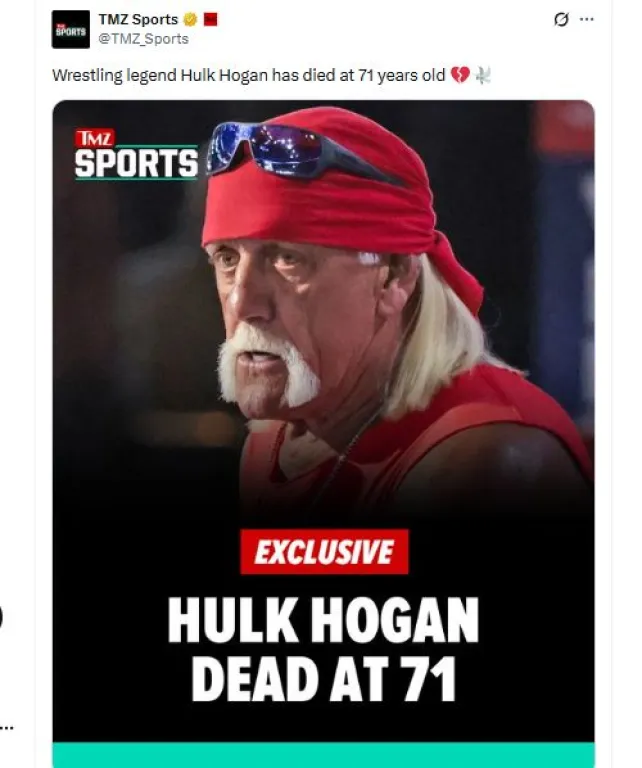Open the TMZ Sports profile avatar
The height and width of the screenshot is (768, 642).
71,29
